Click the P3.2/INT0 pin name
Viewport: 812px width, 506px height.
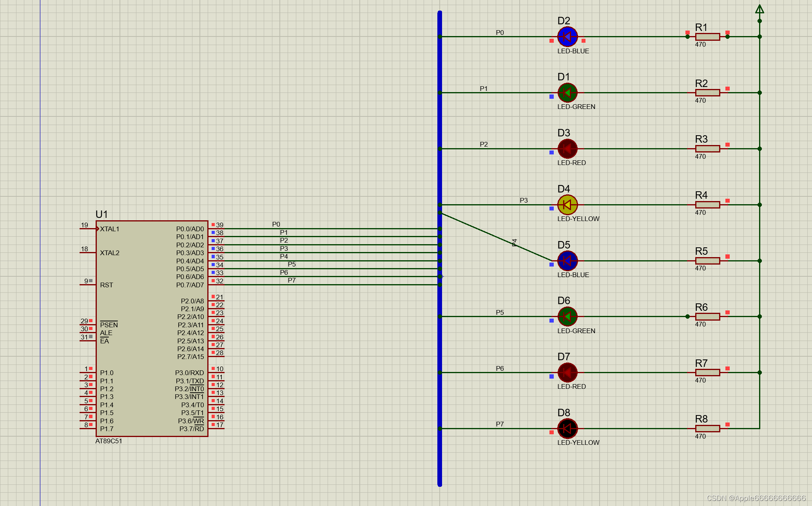(189, 389)
